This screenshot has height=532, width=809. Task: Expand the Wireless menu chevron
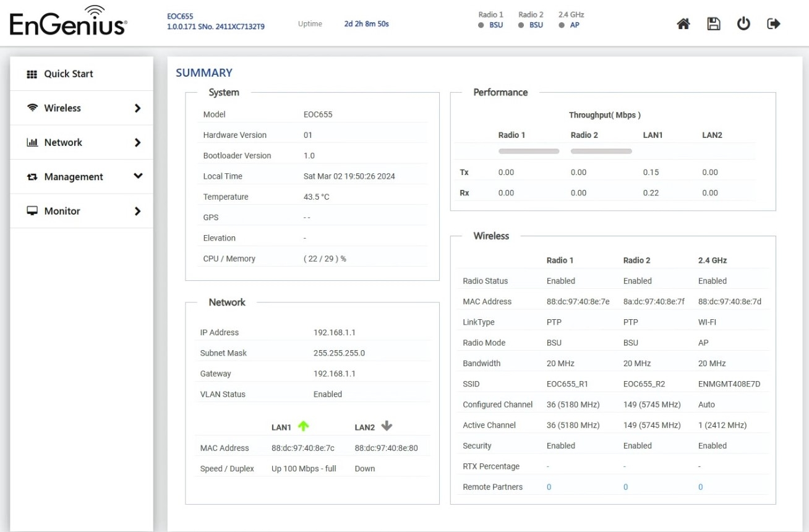pyautogui.click(x=137, y=108)
